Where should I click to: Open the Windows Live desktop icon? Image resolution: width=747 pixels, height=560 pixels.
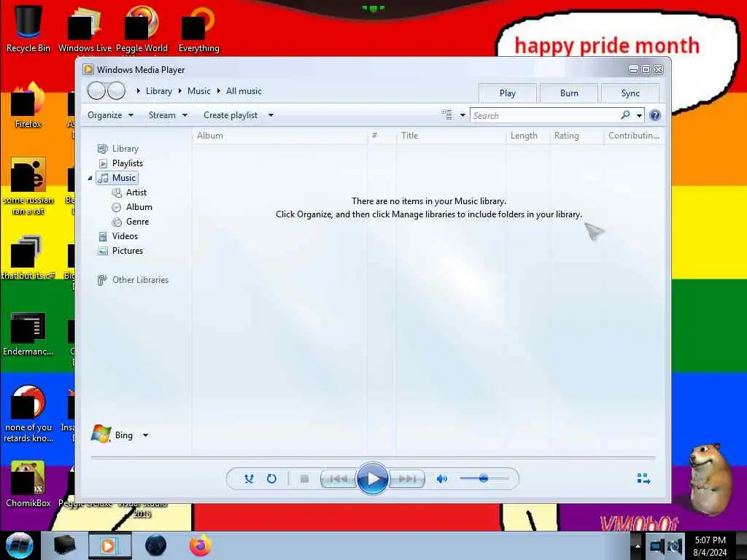click(85, 28)
